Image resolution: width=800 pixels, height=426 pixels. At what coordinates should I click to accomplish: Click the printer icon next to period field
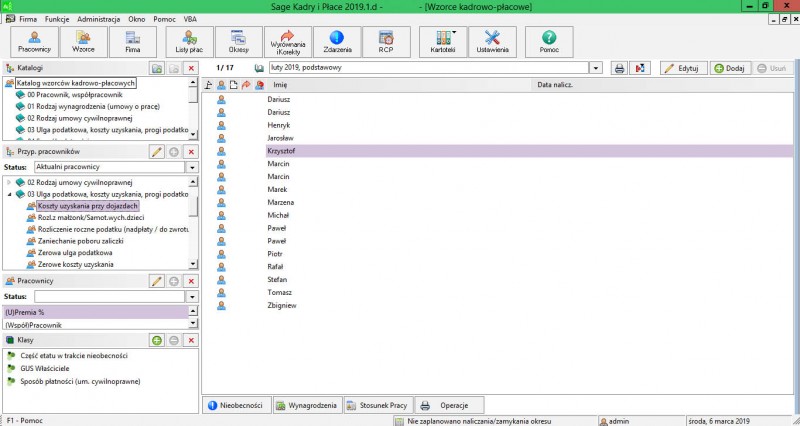pyautogui.click(x=619, y=68)
